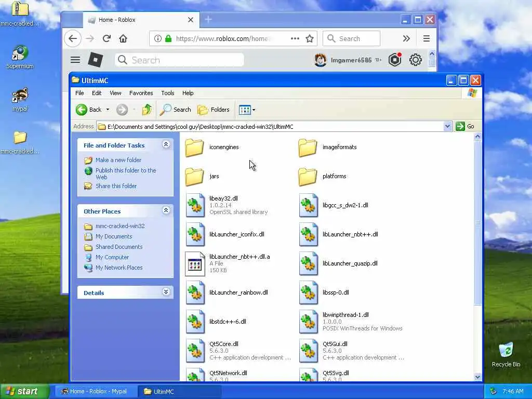Screen dimensions: 532x399
Task: Select libLauncher_nbt++.dll file icon
Action: click(x=309, y=234)
